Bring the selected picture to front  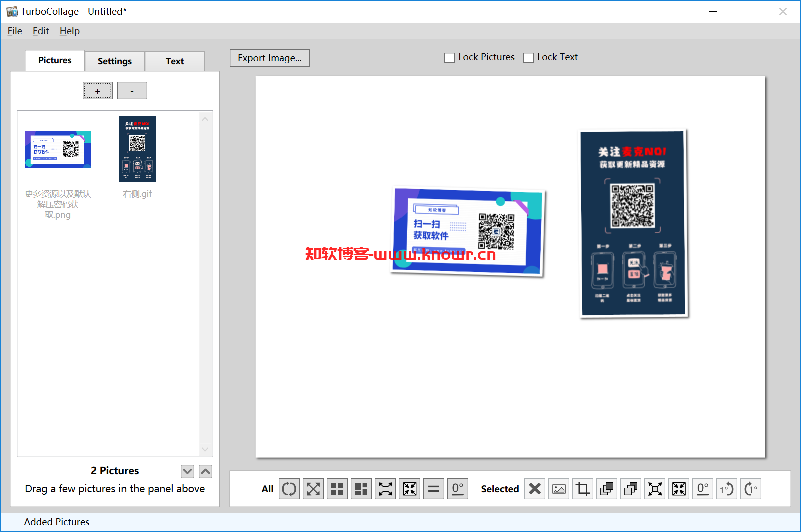pos(607,489)
